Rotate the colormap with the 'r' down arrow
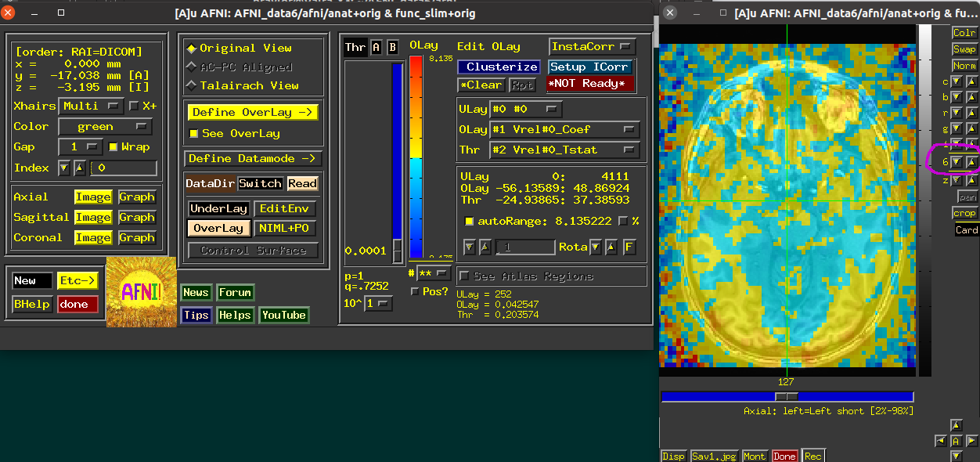Image resolution: width=980 pixels, height=462 pixels. tap(957, 114)
